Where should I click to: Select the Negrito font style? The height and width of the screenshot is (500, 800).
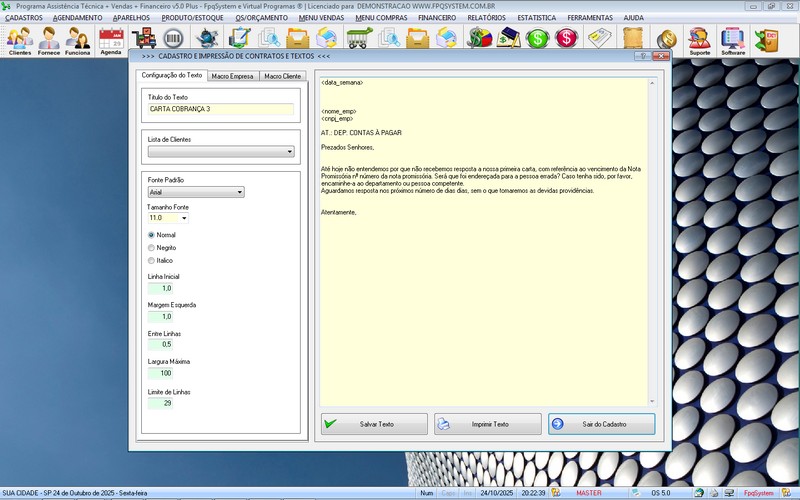pos(162,248)
